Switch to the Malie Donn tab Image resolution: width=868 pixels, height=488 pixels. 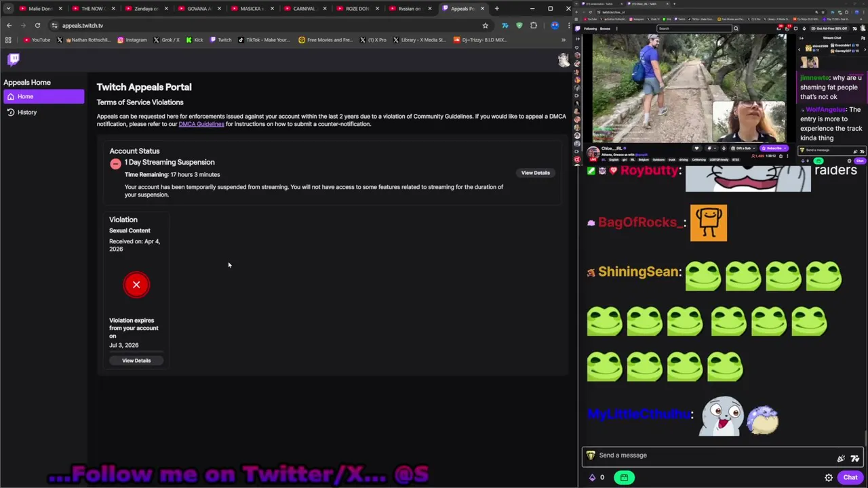coord(41,9)
